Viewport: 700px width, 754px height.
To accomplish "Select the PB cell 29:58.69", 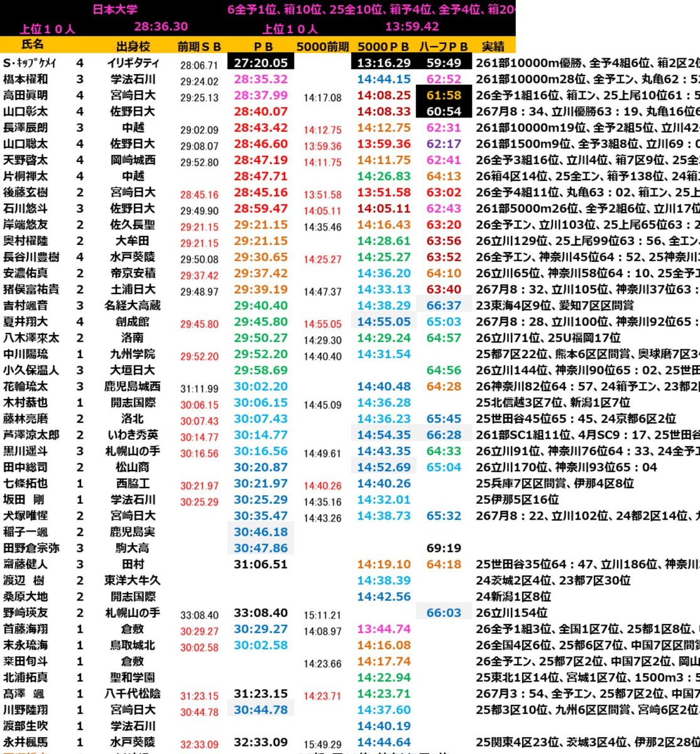I will point(261,370).
